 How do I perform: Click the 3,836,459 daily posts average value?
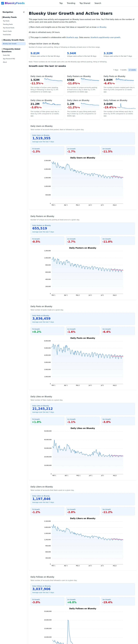(41, 318)
